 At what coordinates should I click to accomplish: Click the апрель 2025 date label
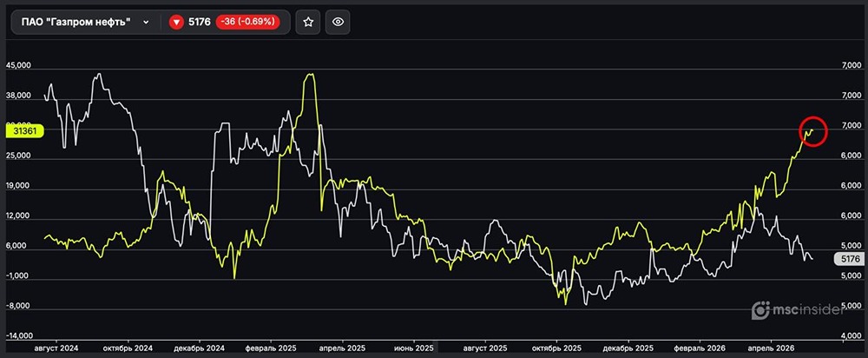point(342,348)
